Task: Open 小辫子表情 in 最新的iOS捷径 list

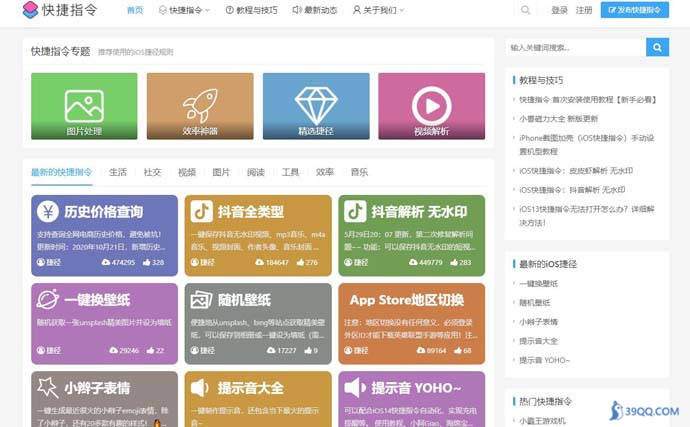Action: (x=538, y=322)
